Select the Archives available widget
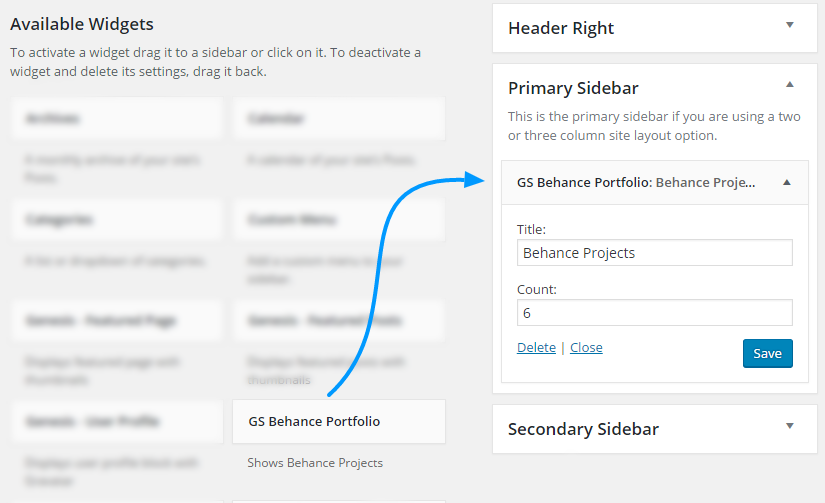Screen dimensions: 825x503 click(x=117, y=119)
